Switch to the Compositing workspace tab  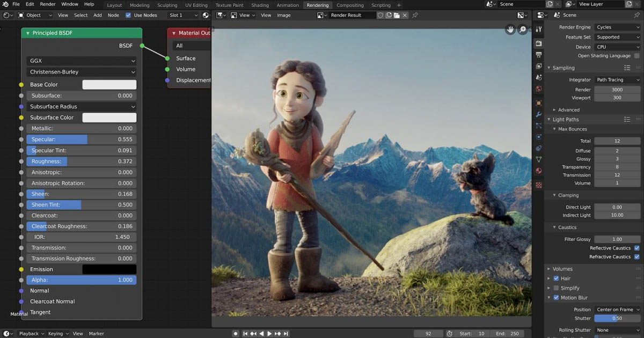(x=350, y=5)
